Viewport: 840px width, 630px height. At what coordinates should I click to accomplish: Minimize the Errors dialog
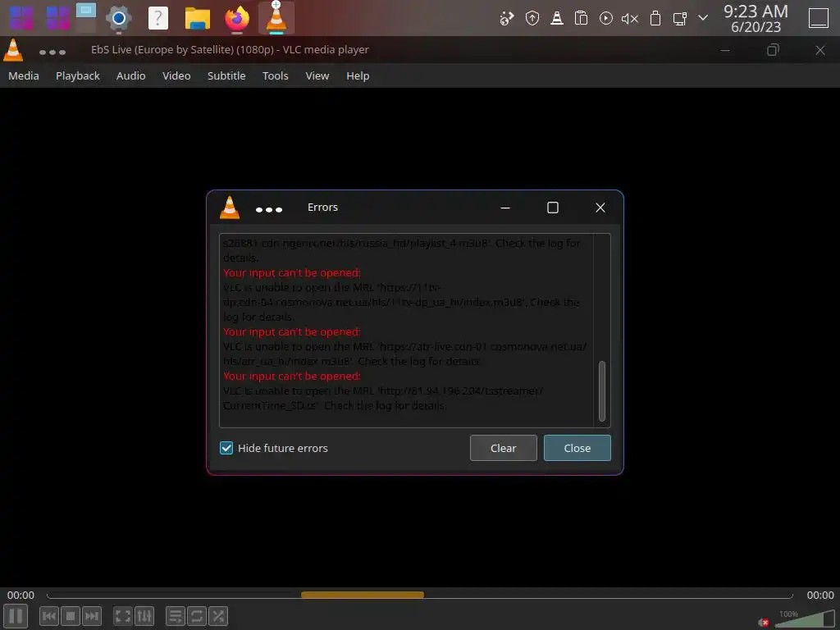point(505,208)
